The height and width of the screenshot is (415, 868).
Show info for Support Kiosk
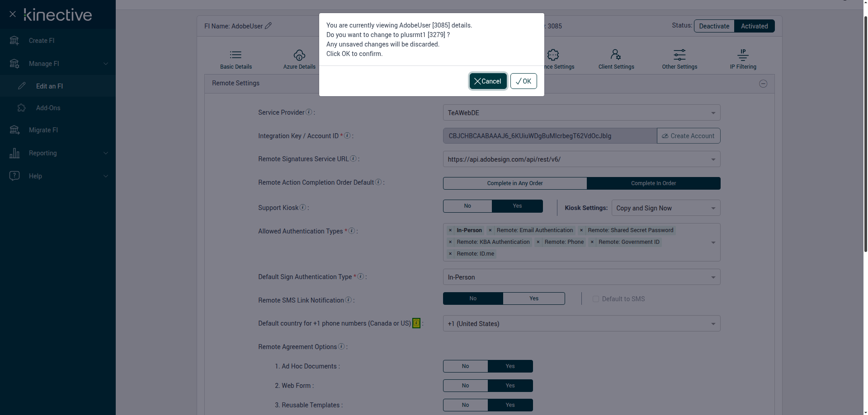tap(302, 207)
